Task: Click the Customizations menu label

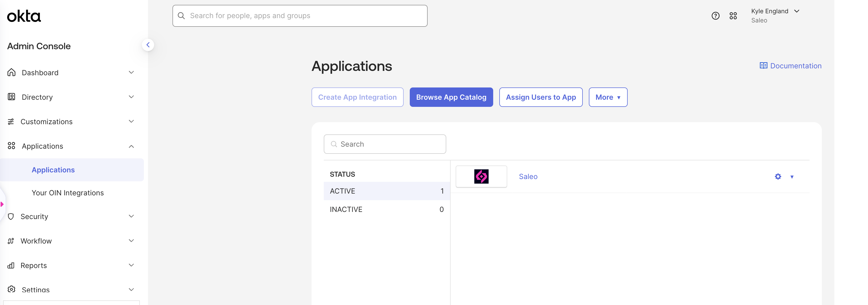Action: point(46,122)
